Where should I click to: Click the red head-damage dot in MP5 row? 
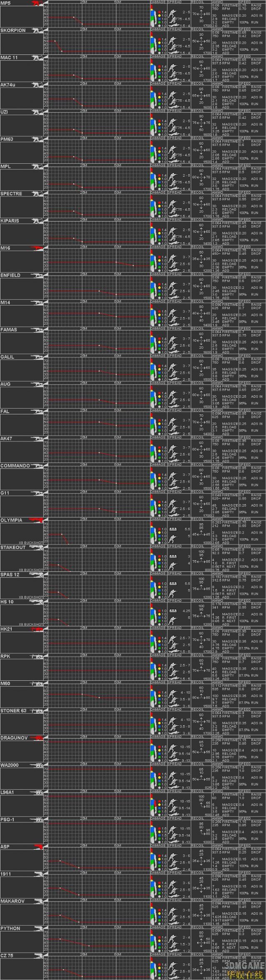[159, 13]
